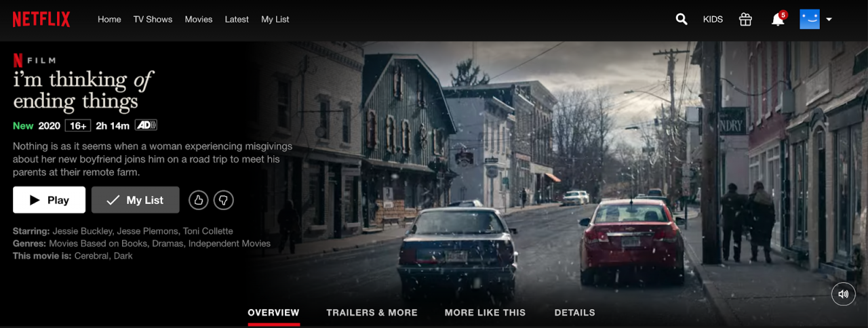Click the audio description AD badge
The image size is (868, 328).
146,125
